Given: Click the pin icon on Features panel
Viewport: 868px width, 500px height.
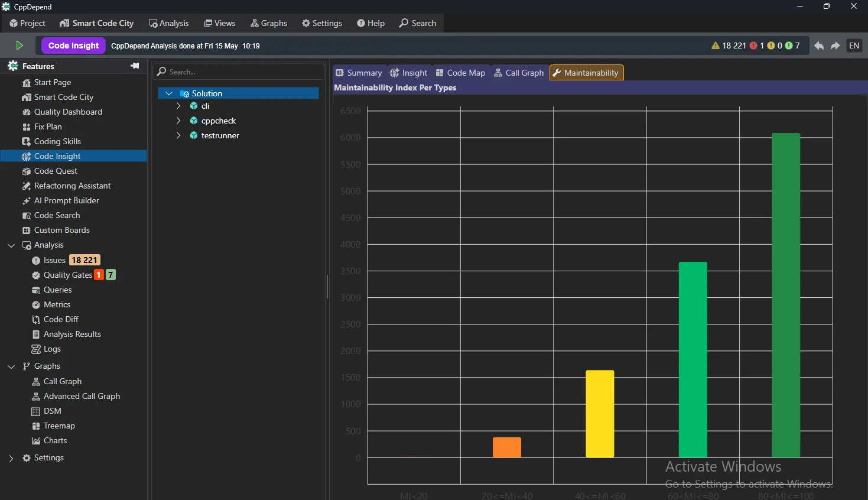Looking at the screenshot, I should (135, 66).
